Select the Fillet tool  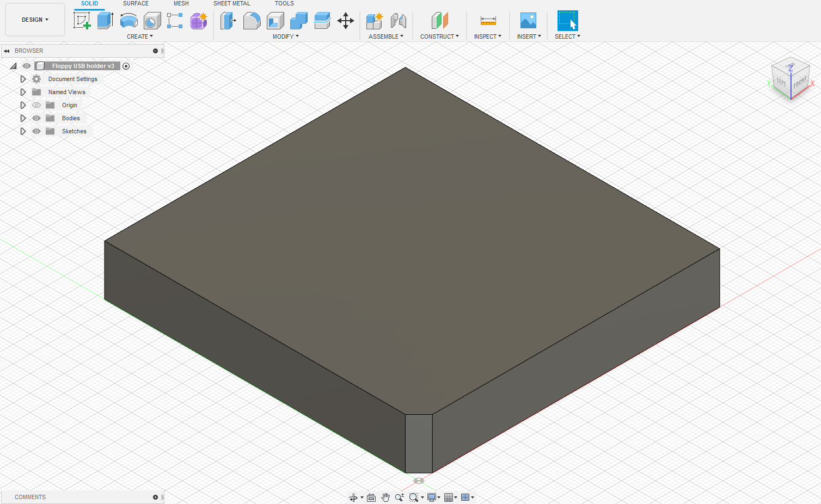[x=252, y=21]
